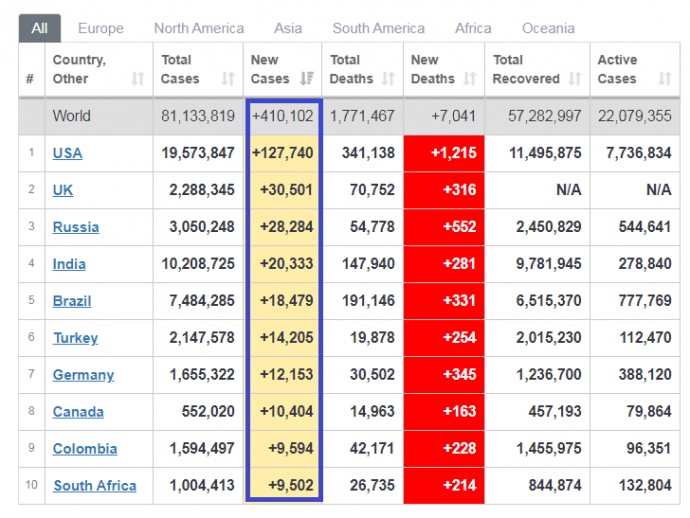Click the World new cases cell
This screenshot has height=518, width=690.
(x=283, y=116)
